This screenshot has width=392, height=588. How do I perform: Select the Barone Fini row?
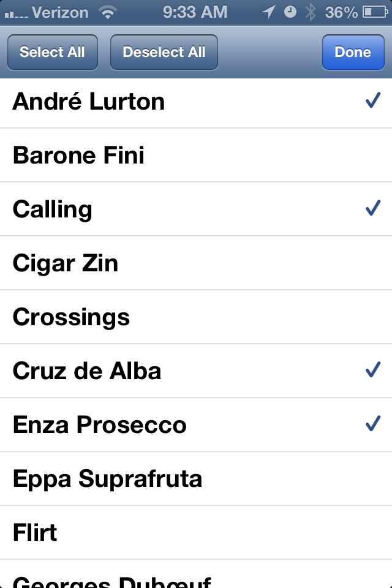[x=196, y=155]
